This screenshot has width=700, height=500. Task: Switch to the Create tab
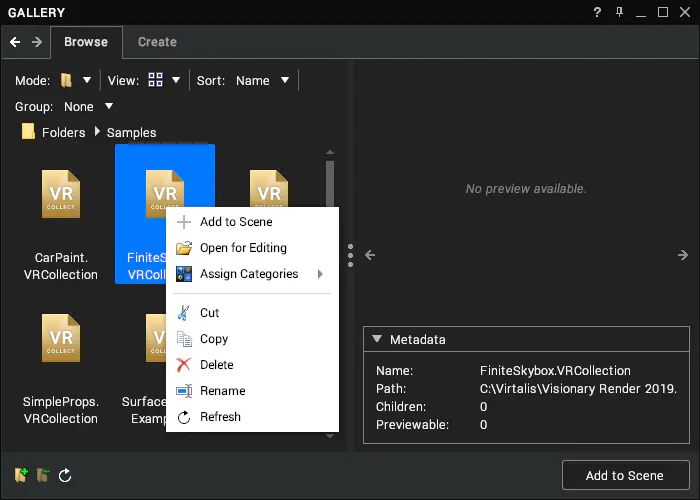[157, 42]
